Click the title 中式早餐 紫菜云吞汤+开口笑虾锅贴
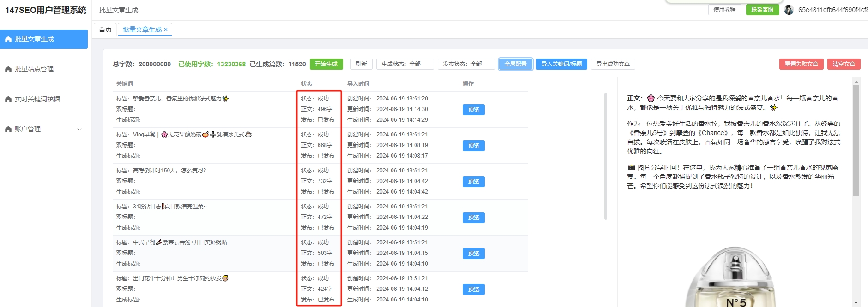This screenshot has width=868, height=307. (x=172, y=242)
